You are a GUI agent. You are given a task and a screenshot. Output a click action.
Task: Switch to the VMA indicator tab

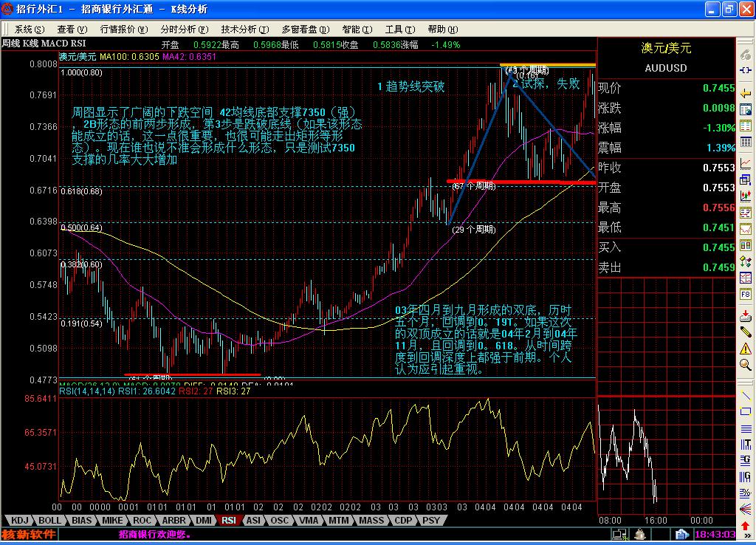pos(309,521)
